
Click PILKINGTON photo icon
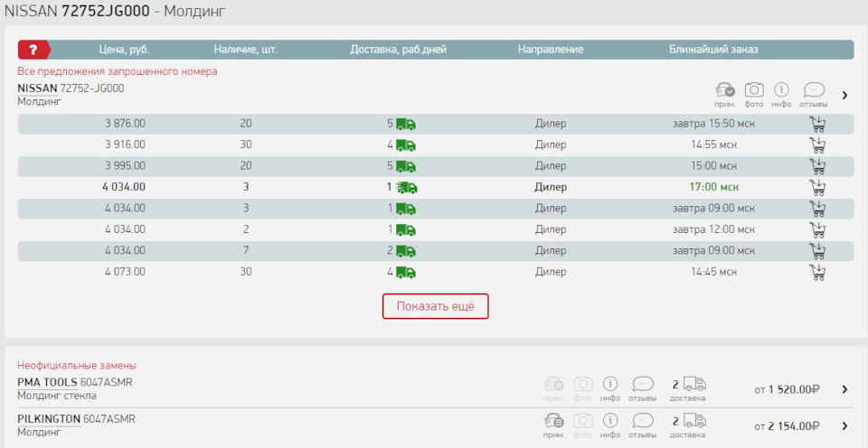582,421
